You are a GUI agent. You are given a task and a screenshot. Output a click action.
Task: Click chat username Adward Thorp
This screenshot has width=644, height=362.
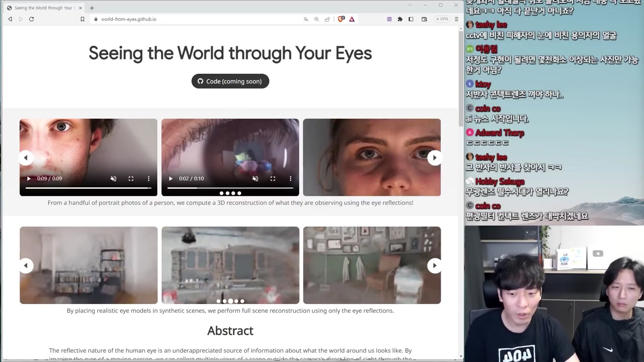500,133
